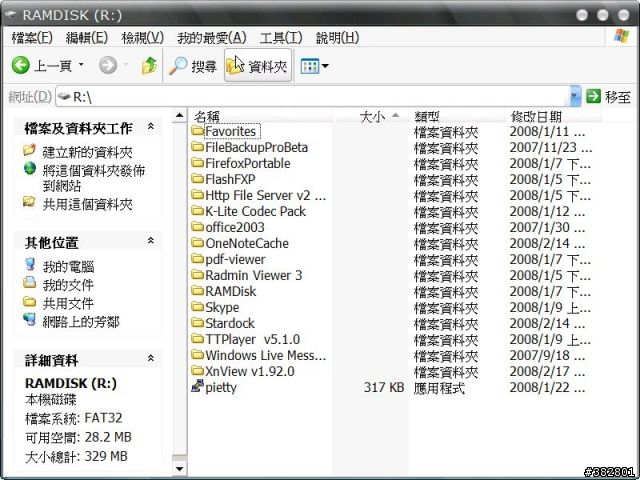Viewport: 640px width, 480px height.
Task: Click the sidebar scroll down arrow
Action: coord(180,469)
